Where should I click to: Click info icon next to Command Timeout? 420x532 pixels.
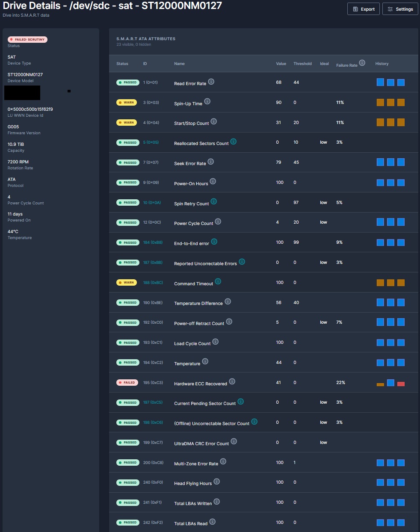pos(218,281)
